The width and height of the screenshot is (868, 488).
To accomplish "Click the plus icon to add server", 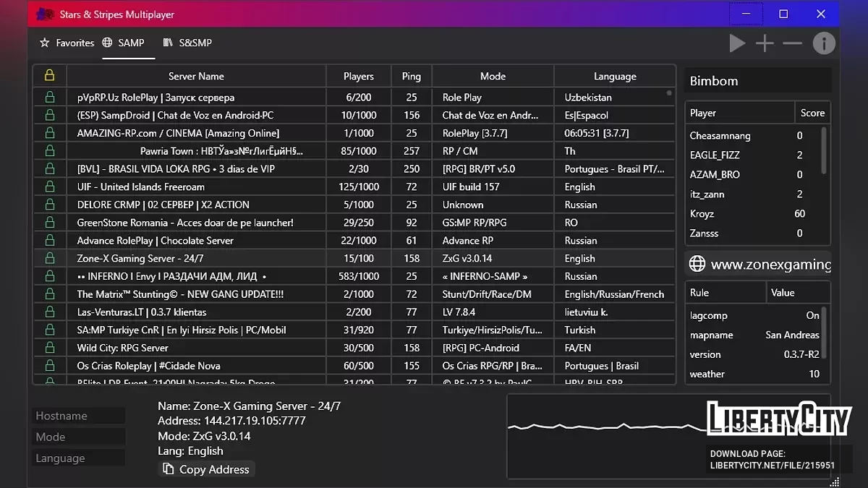I will coord(765,43).
